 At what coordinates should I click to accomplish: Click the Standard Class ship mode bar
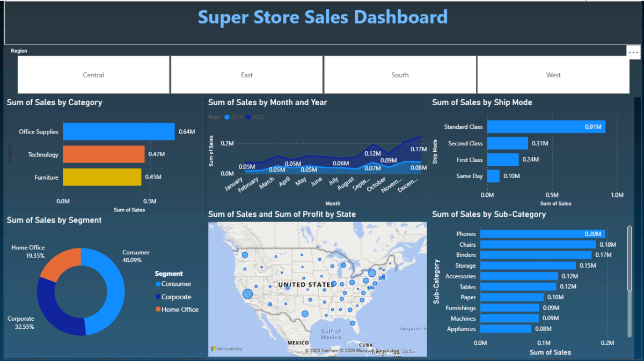point(546,127)
